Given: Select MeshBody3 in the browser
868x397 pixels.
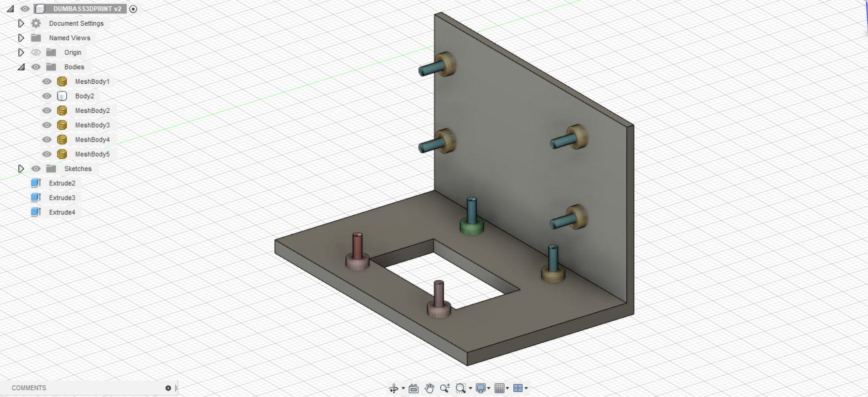Looking at the screenshot, I should tap(92, 125).
